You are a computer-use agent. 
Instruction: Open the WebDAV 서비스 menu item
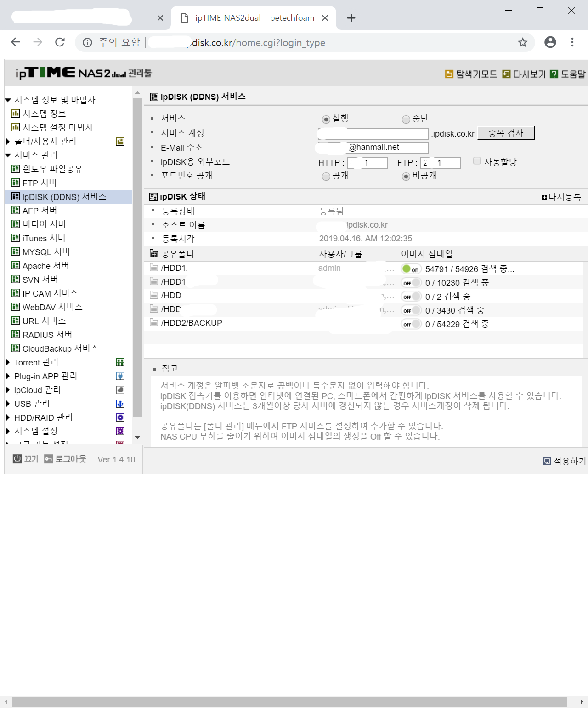click(x=52, y=307)
